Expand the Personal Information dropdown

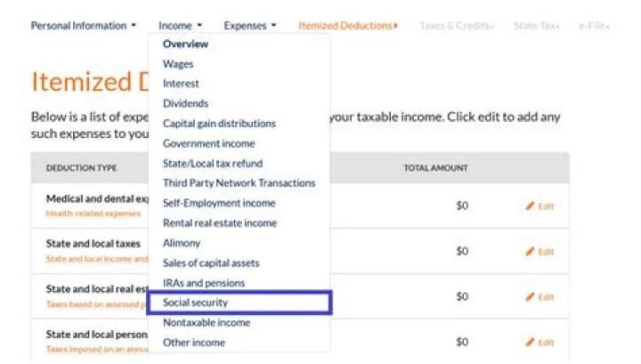(83, 26)
